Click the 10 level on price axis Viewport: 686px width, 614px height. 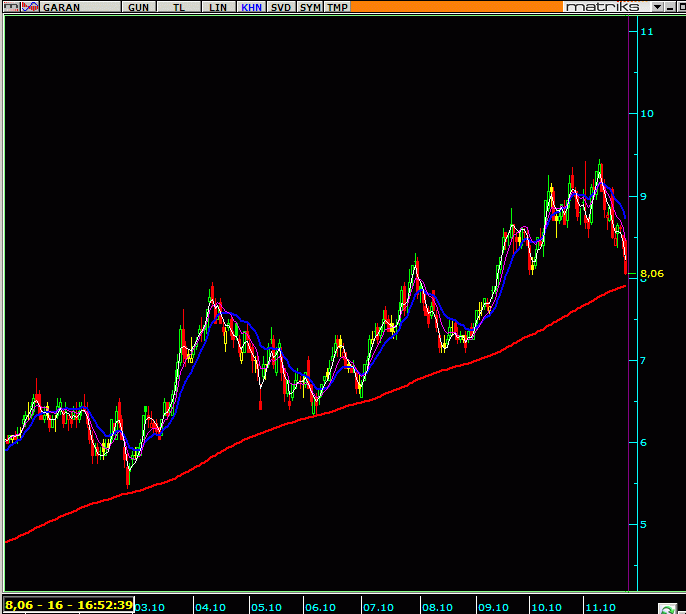[647, 114]
